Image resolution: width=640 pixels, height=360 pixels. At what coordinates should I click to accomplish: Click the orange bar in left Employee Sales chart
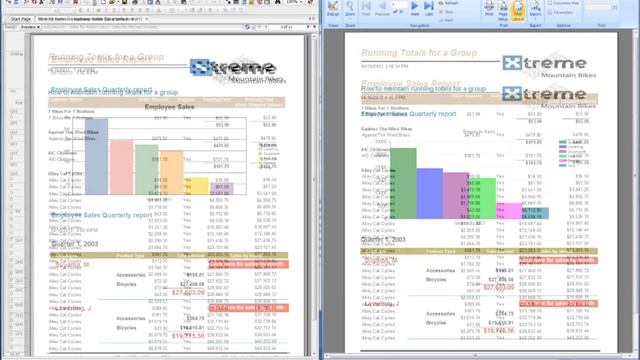[171, 173]
